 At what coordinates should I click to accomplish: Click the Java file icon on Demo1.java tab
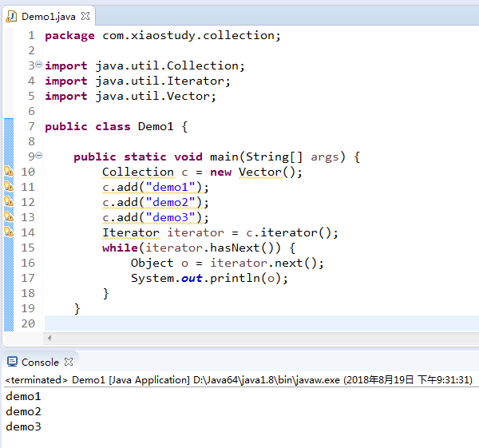pos(12,17)
